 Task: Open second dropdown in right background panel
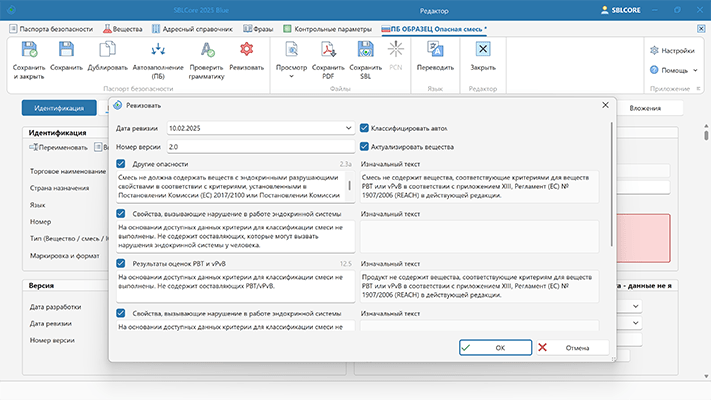pyautogui.click(x=636, y=323)
